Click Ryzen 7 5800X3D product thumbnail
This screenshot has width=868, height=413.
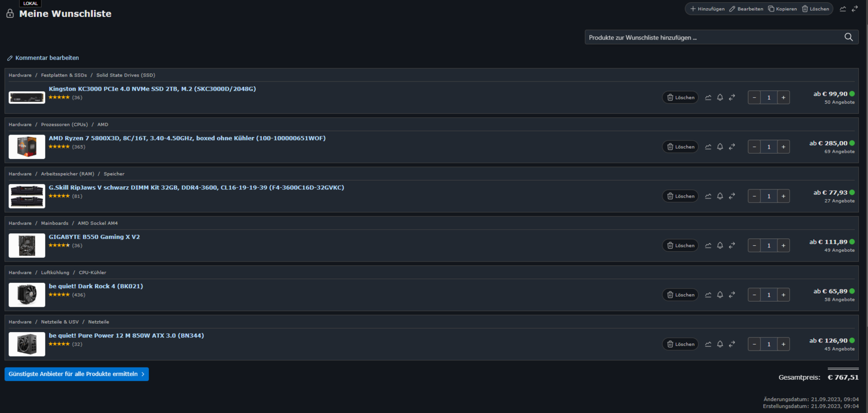pyautogui.click(x=27, y=147)
